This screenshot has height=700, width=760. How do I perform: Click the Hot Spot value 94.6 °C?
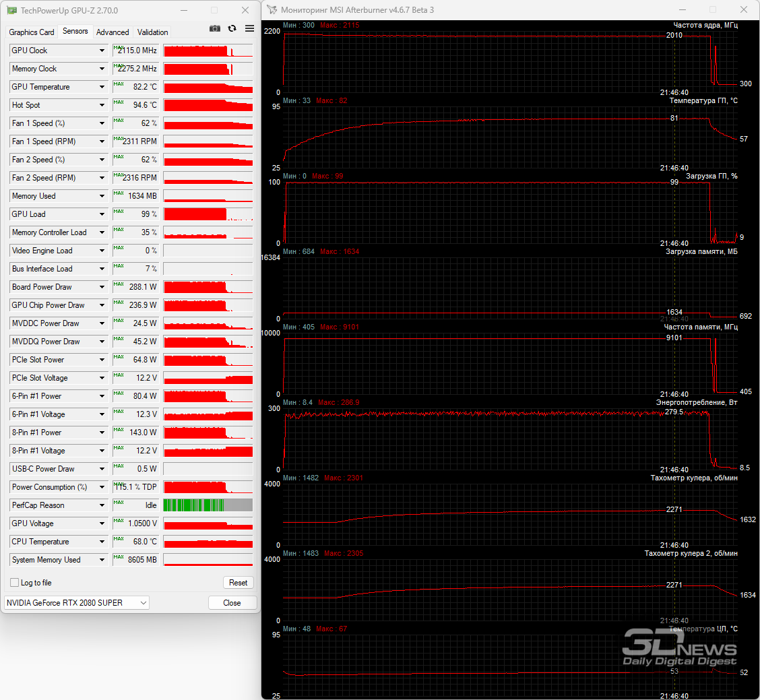pos(135,105)
